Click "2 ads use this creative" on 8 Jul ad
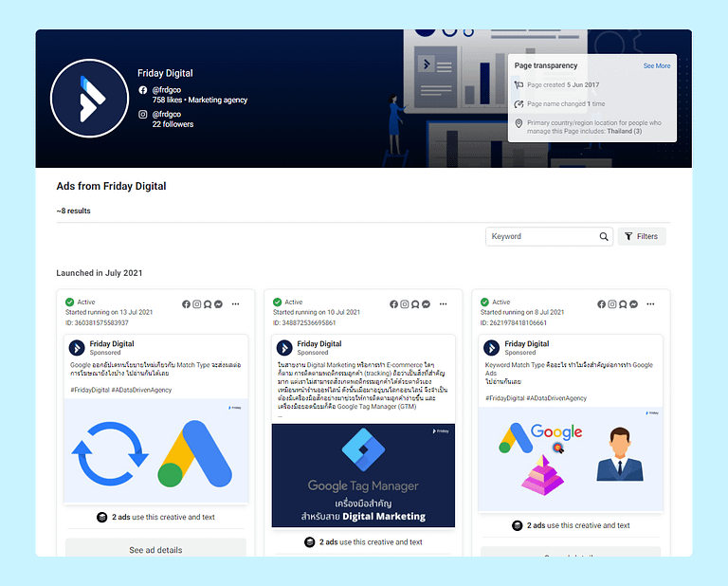The image size is (728, 586). coord(578,525)
